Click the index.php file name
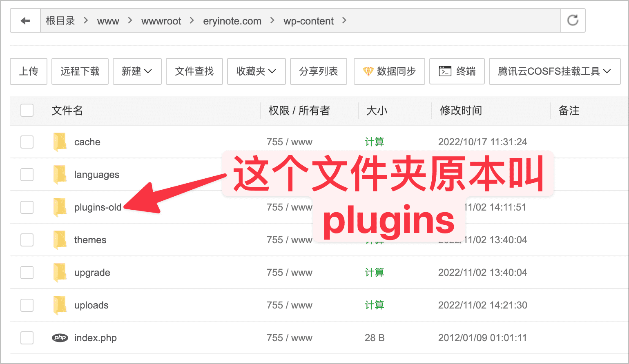This screenshot has height=364, width=629. (x=96, y=338)
